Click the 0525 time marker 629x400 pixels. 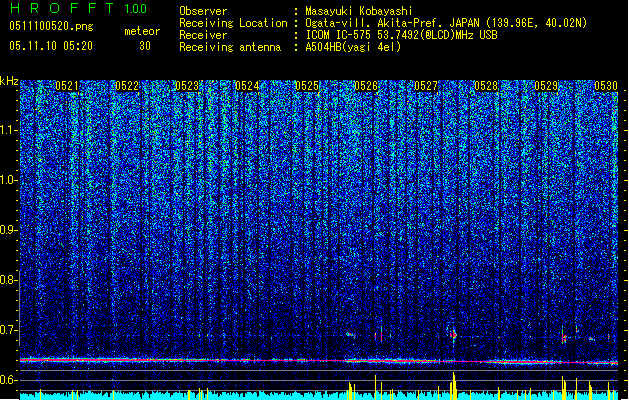[x=306, y=86]
